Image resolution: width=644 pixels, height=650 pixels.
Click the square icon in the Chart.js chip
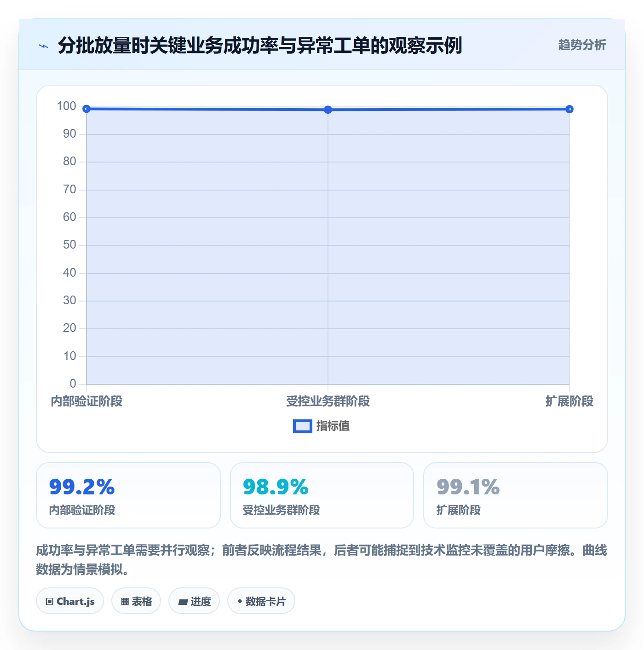pyautogui.click(x=50, y=601)
